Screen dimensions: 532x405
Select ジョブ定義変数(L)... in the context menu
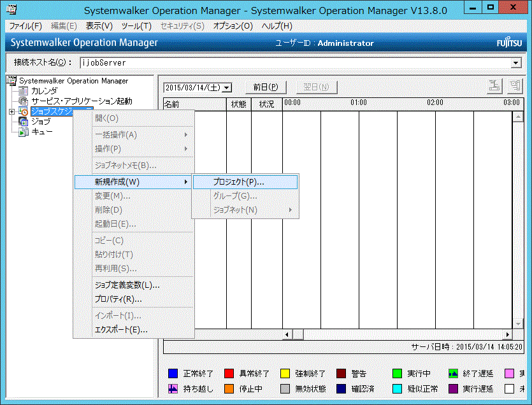134,285
